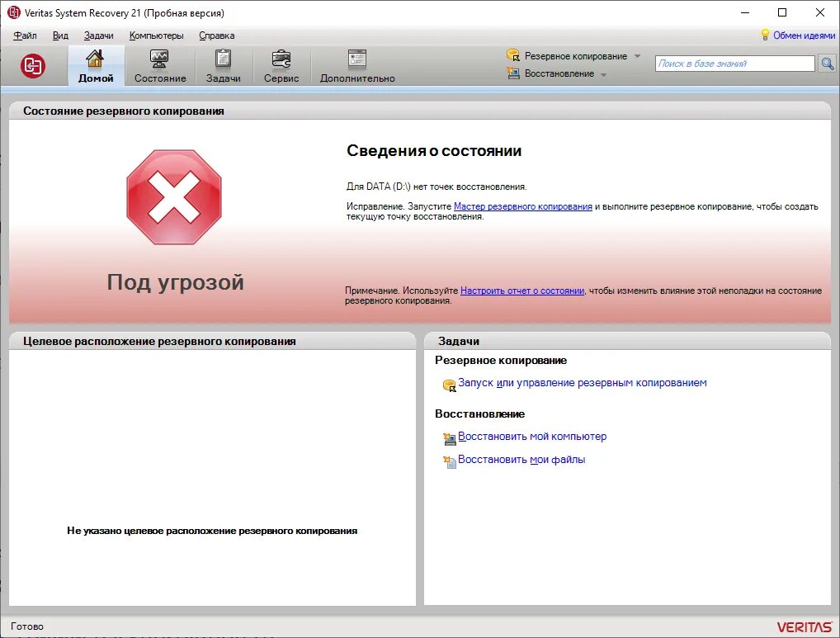The image size is (840, 638).
Task: Click the Резервное копирование icon
Action: (x=513, y=55)
